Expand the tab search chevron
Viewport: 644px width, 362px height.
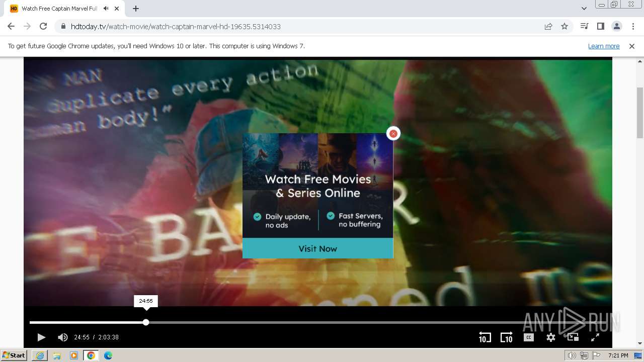click(x=584, y=9)
